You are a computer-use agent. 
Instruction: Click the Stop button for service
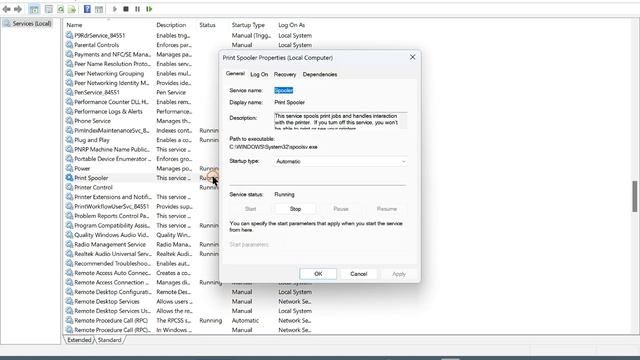pos(295,209)
